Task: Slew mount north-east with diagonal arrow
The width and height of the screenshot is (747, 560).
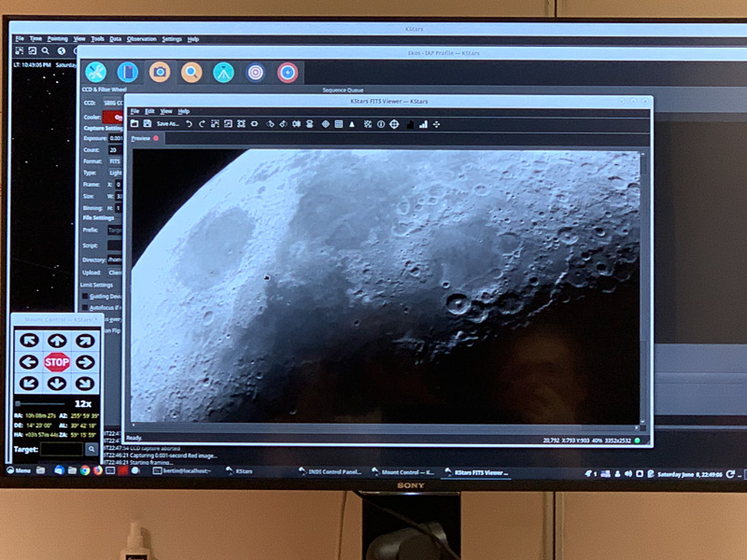Action: pyautogui.click(x=85, y=341)
